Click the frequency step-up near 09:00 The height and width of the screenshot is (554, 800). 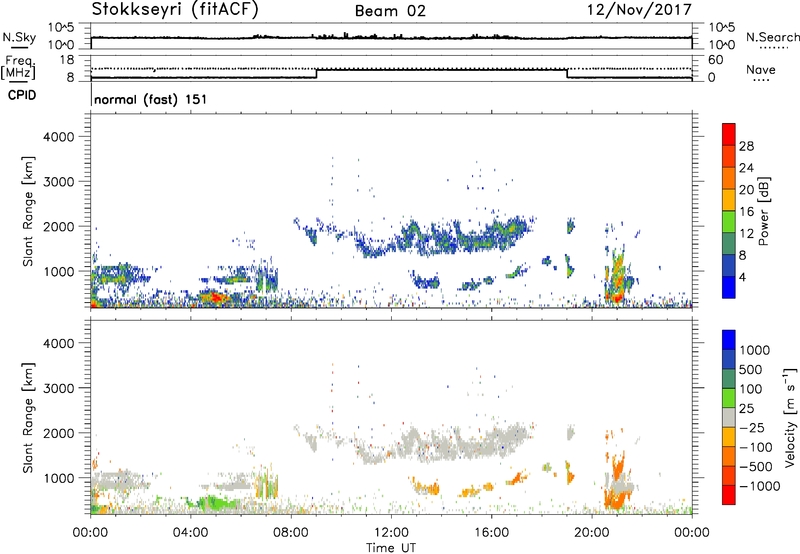(x=316, y=73)
